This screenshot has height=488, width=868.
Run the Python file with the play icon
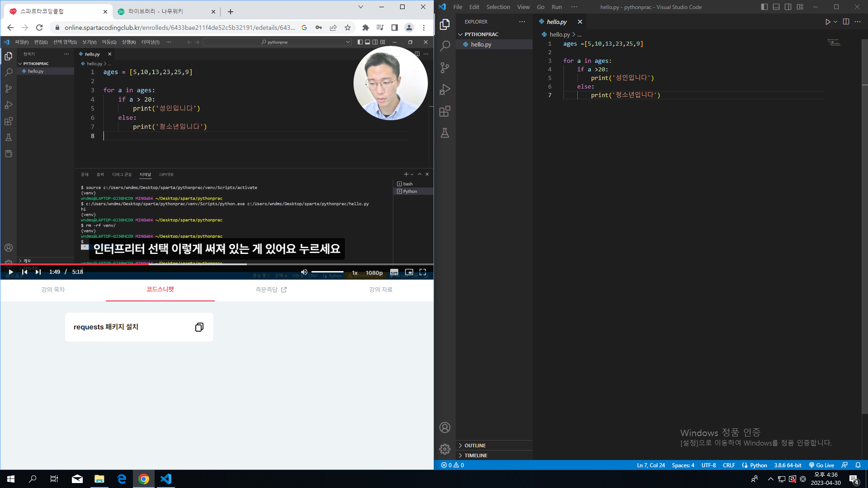click(x=827, y=22)
